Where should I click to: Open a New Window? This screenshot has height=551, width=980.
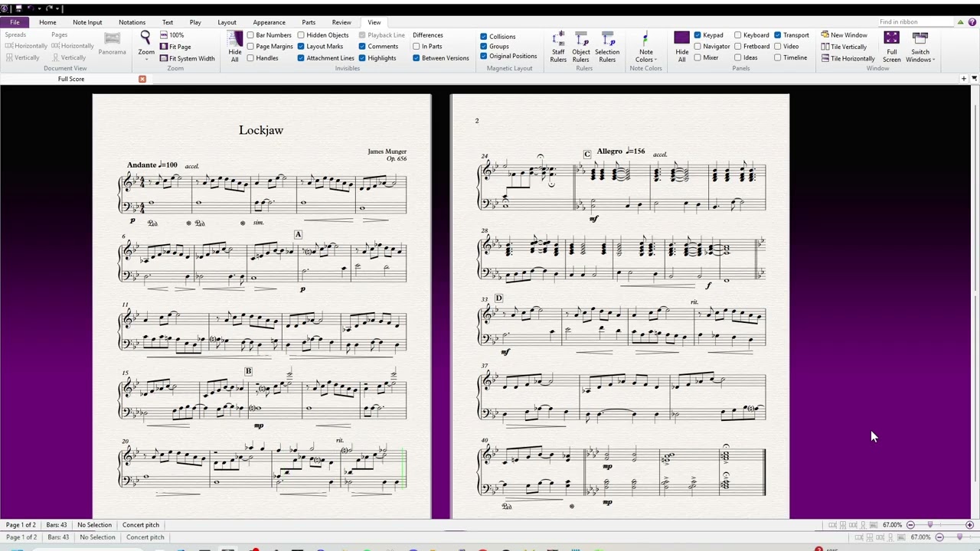[x=844, y=35]
